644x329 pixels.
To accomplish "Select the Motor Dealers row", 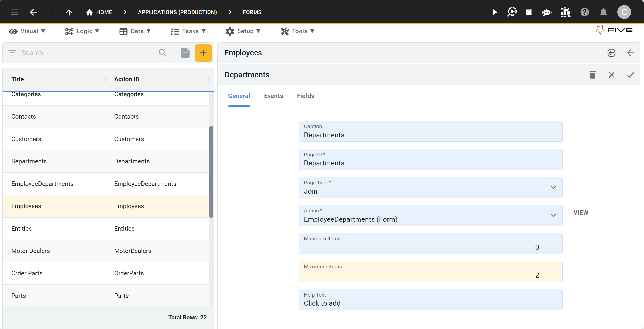I will (x=105, y=251).
